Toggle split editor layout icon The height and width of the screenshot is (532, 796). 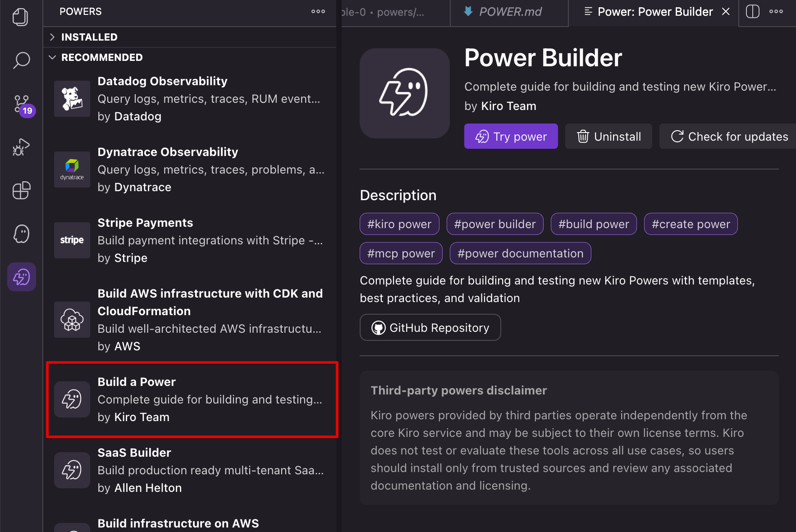[x=753, y=12]
